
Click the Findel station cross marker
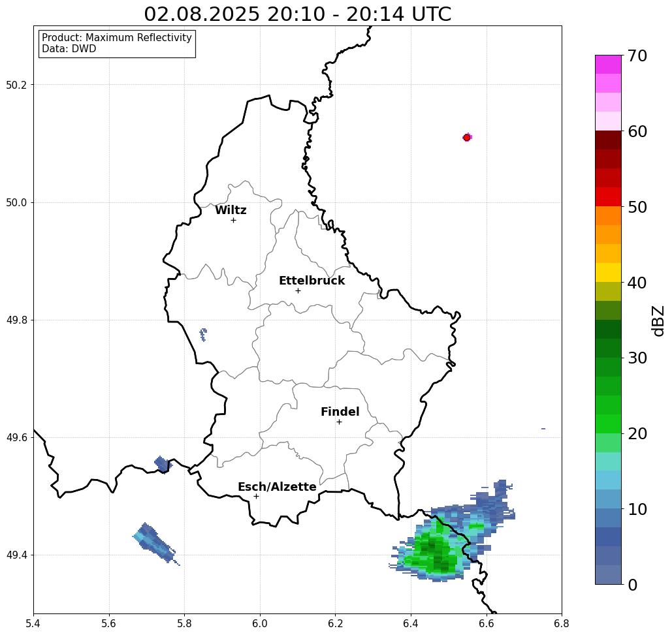coord(339,422)
